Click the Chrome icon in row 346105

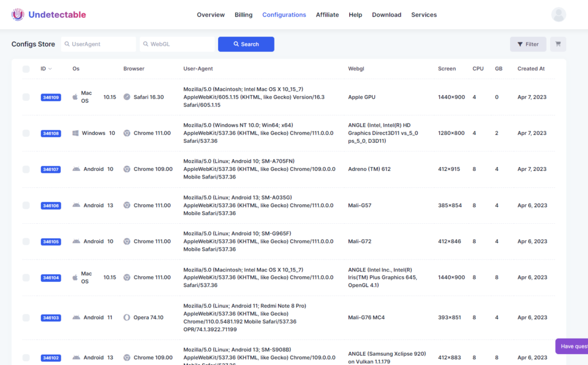(127, 242)
